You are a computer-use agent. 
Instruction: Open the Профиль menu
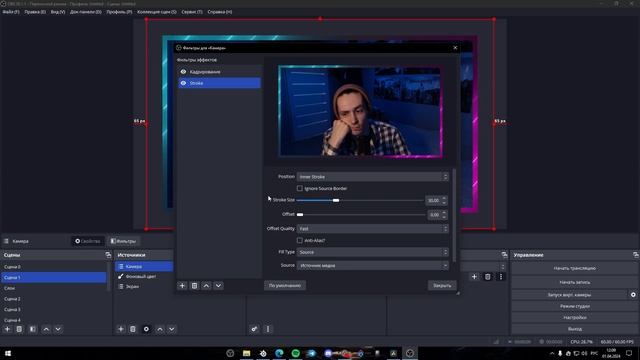pyautogui.click(x=119, y=12)
